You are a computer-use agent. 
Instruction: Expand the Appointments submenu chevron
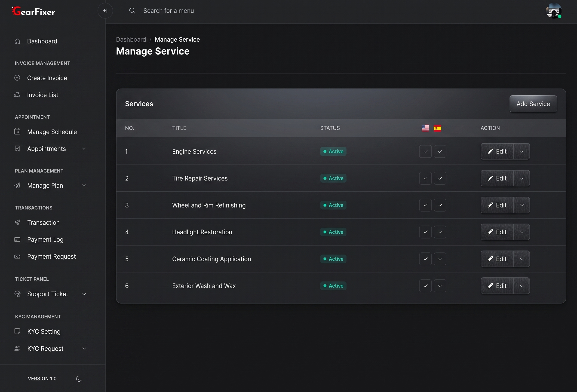click(x=84, y=149)
